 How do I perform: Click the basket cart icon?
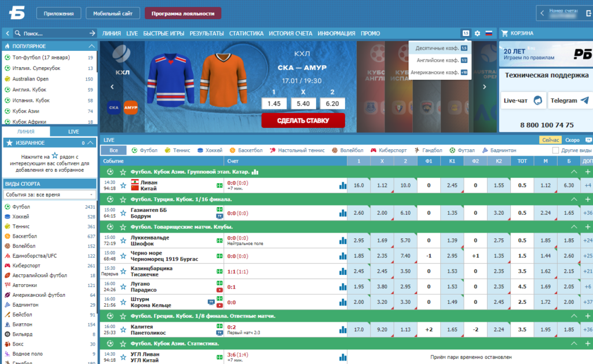click(504, 33)
